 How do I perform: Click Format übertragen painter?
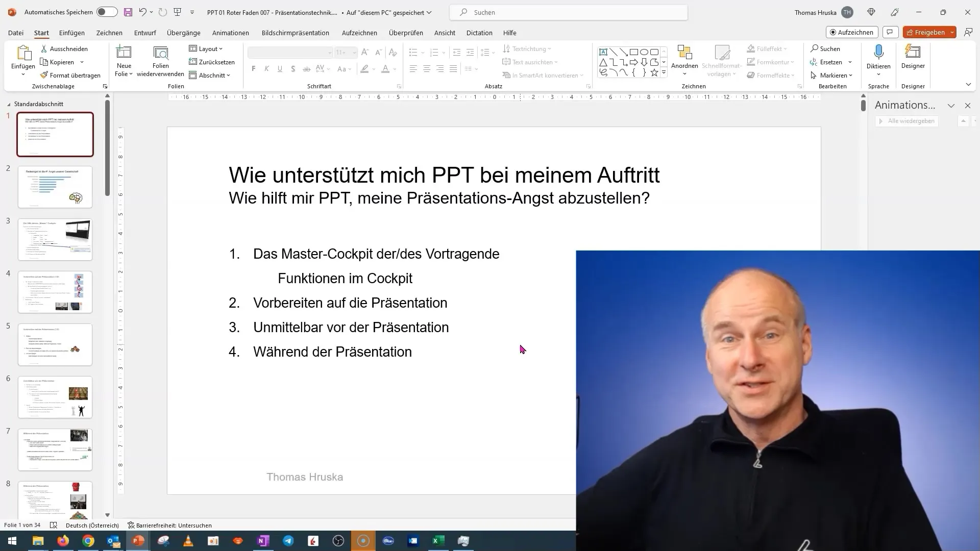(70, 76)
